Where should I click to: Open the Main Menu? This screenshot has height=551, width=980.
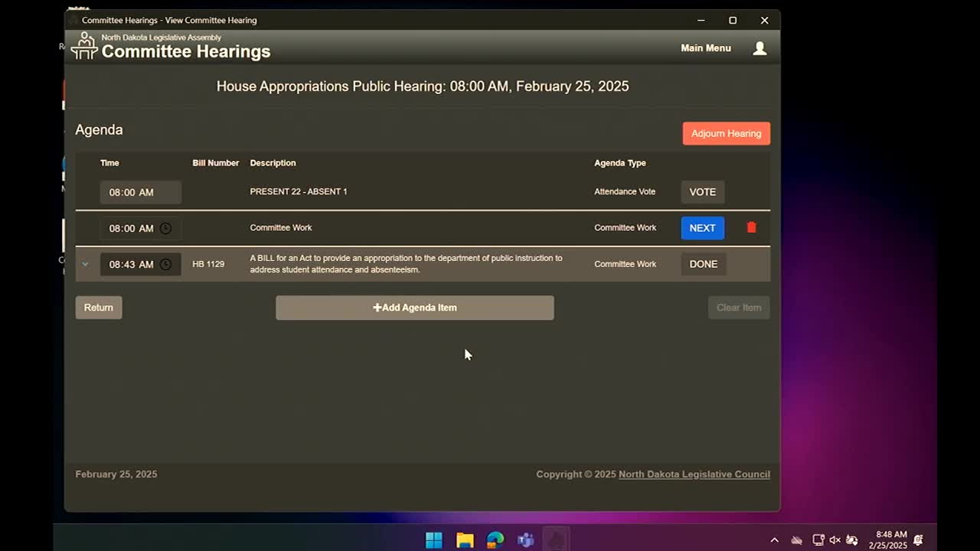(x=705, y=48)
